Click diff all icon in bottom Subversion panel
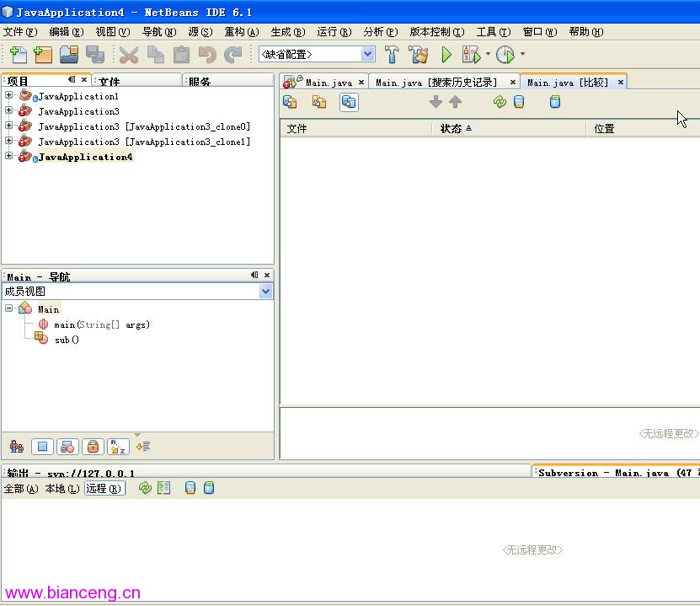The height and width of the screenshot is (606, 700). (164, 488)
